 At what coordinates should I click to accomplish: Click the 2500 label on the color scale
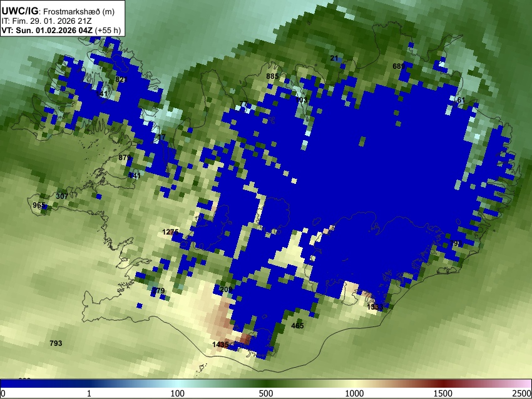[x=522, y=393]
